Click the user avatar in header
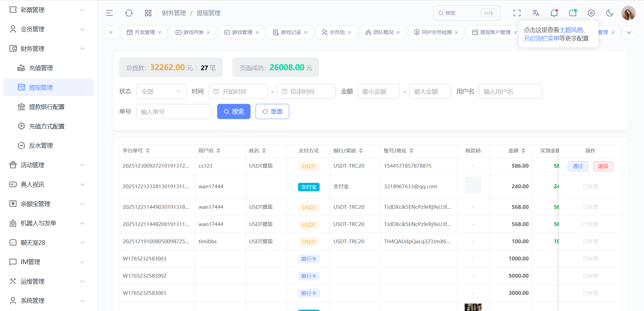The width and height of the screenshot is (644, 311). pos(628,13)
